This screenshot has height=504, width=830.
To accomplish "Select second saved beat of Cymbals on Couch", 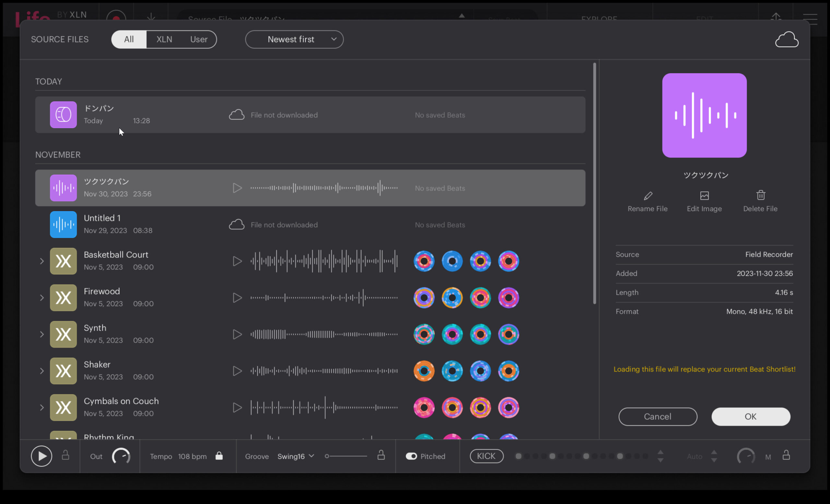I will coord(452,407).
